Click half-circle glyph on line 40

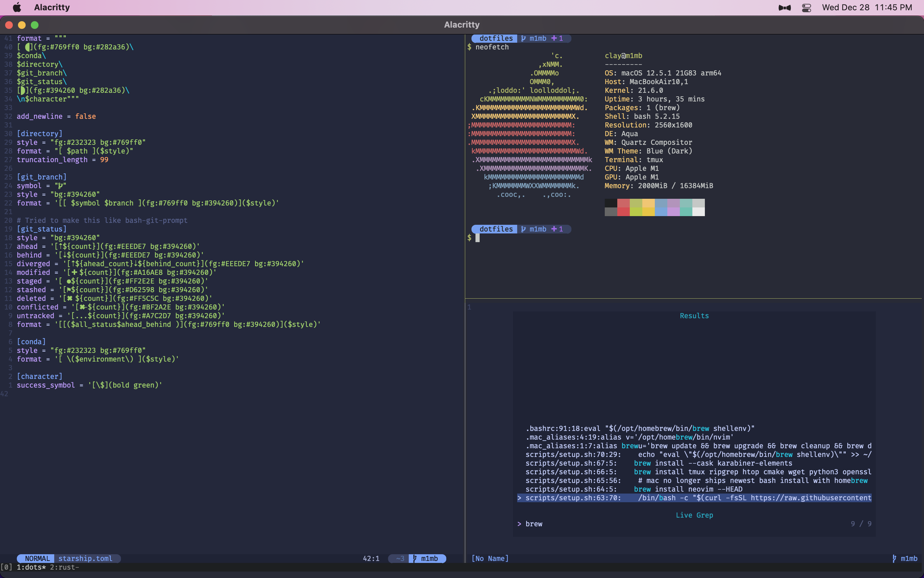[x=28, y=47]
